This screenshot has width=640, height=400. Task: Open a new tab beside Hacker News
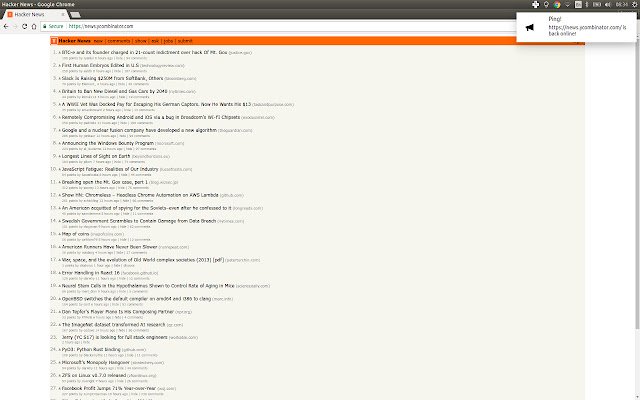(x=75, y=15)
